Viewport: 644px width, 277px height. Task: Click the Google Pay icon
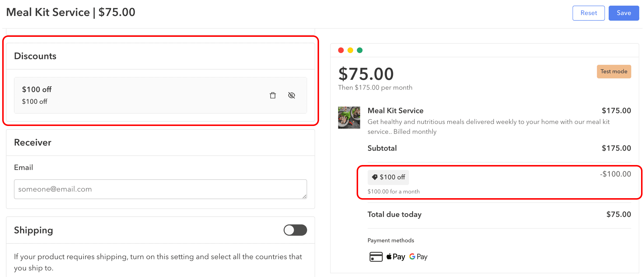pyautogui.click(x=418, y=257)
